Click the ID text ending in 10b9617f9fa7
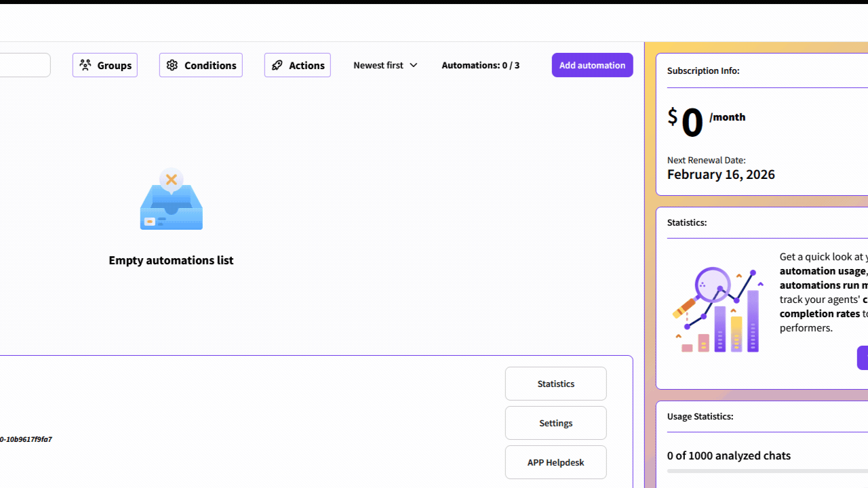 click(x=26, y=439)
